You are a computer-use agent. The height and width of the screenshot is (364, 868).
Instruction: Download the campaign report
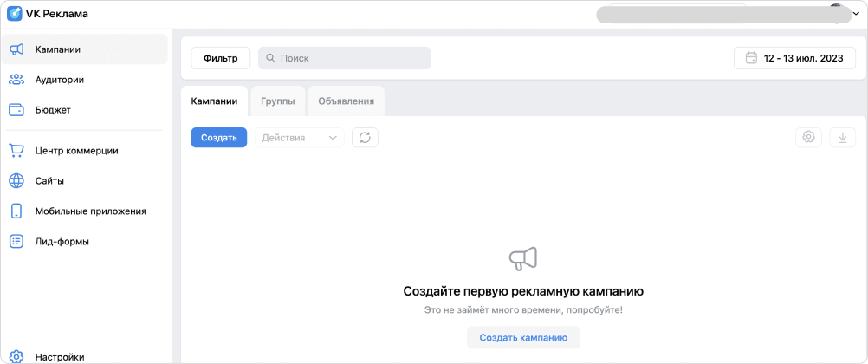coord(842,137)
